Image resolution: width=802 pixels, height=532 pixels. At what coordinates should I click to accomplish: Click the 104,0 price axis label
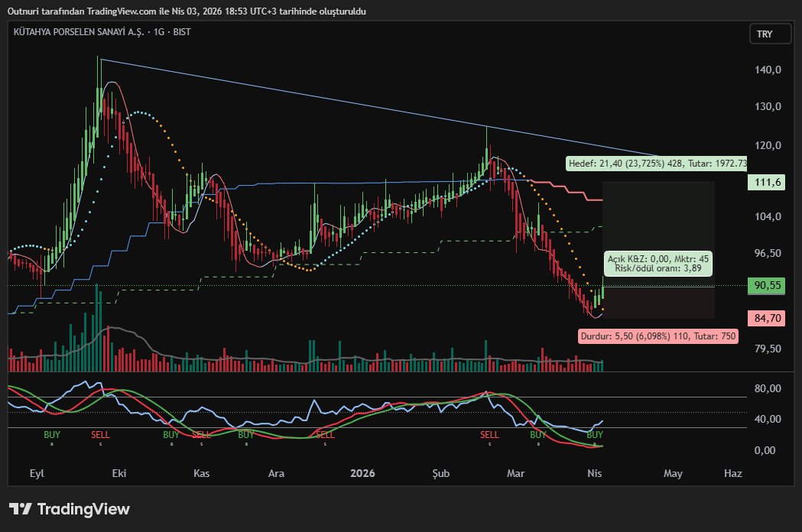(x=768, y=216)
